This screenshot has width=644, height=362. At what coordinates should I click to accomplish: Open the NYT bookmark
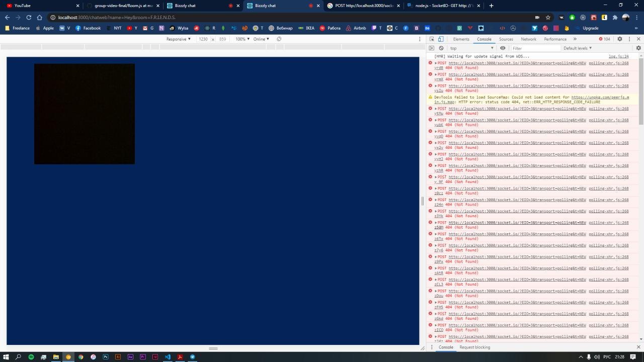click(113, 28)
